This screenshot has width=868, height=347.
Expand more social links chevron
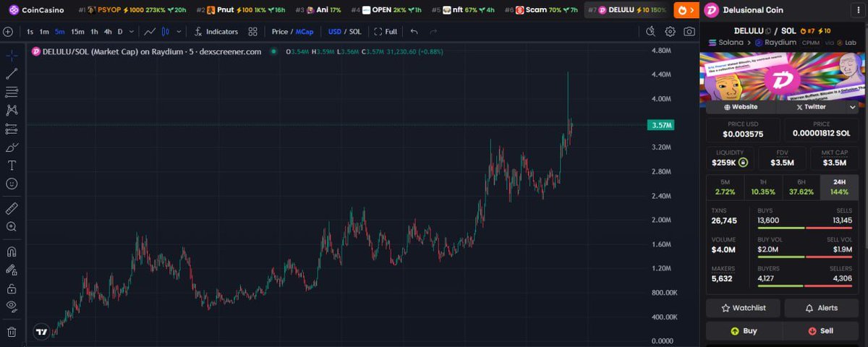click(853, 106)
